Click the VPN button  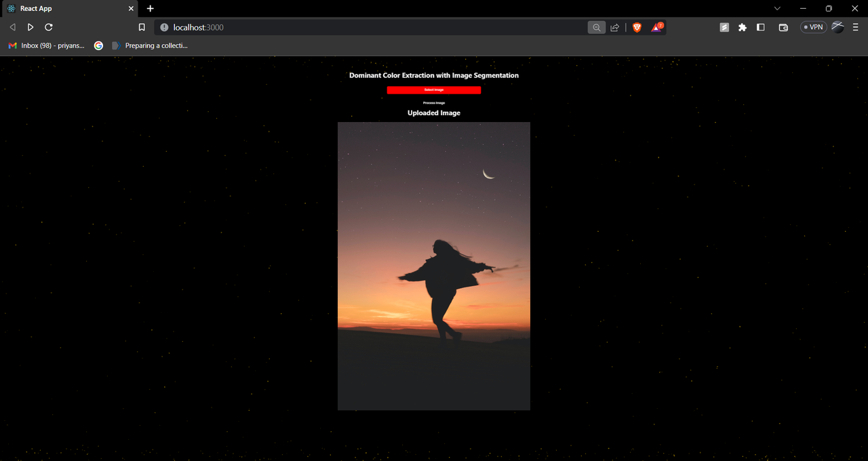tap(813, 27)
